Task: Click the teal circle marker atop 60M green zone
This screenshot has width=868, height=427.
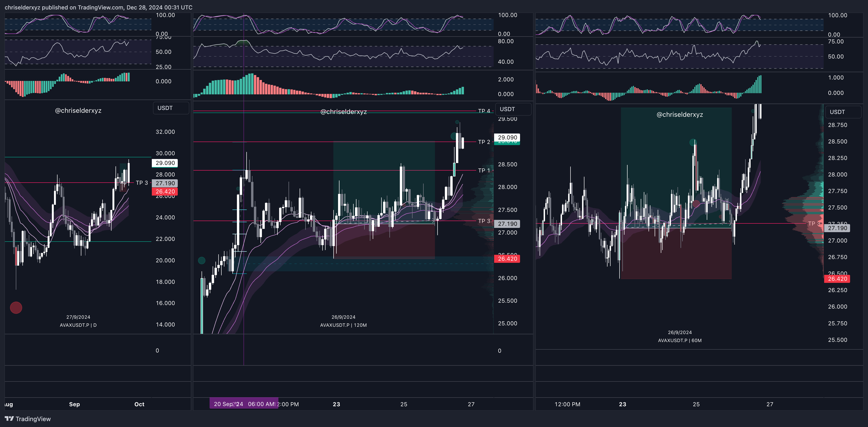Action: tap(693, 142)
